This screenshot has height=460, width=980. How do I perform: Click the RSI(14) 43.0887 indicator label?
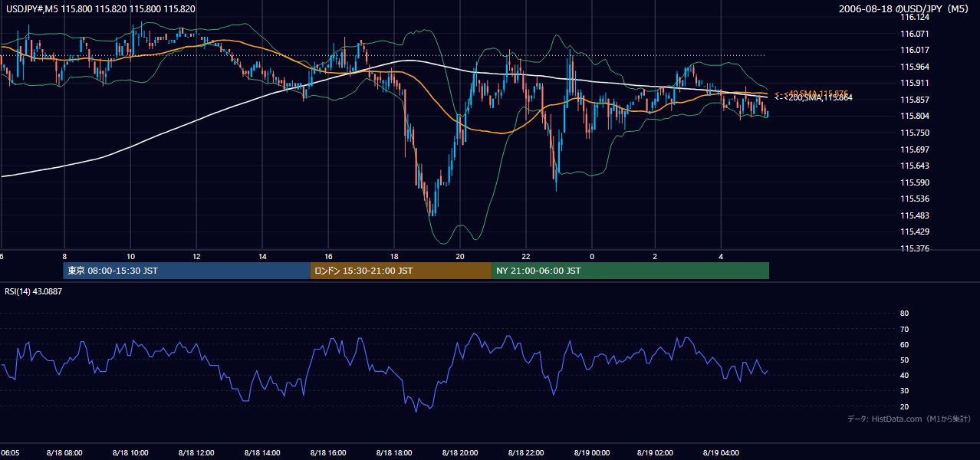click(33, 291)
